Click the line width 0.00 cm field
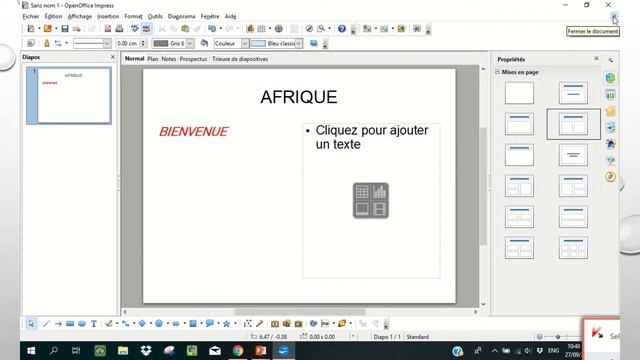Image resolution: width=640 pixels, height=360 pixels. (x=127, y=43)
